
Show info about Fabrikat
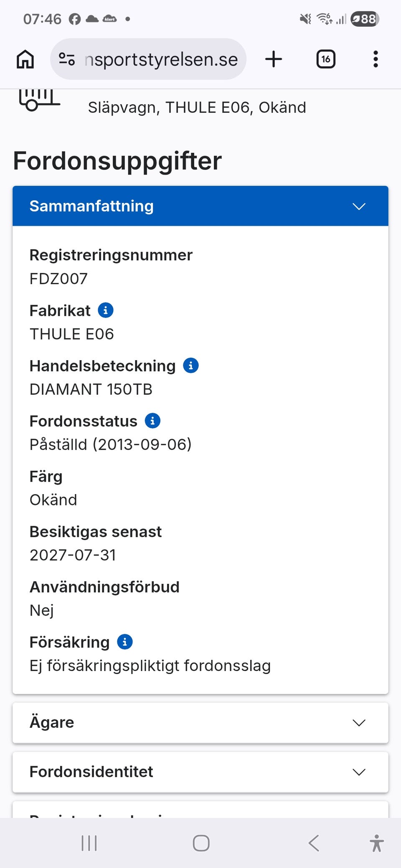(106, 310)
